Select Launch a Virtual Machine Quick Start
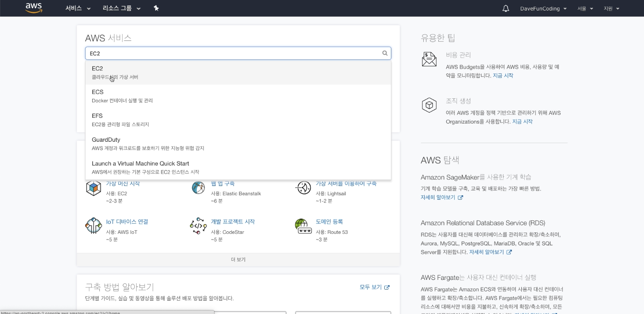 pyautogui.click(x=238, y=167)
